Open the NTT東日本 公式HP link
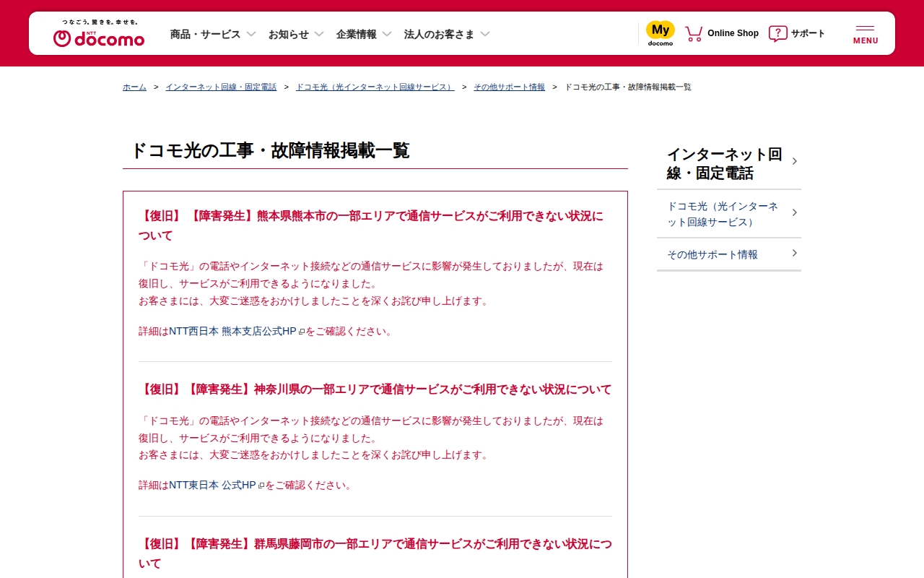Screen dimensions: 924x578 [x=212, y=485]
